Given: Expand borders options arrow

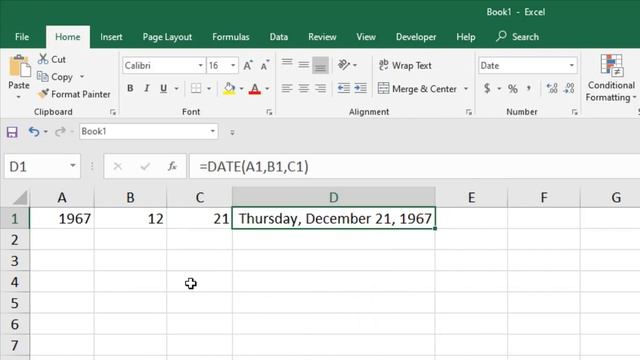Looking at the screenshot, I should pyautogui.click(x=209, y=88).
